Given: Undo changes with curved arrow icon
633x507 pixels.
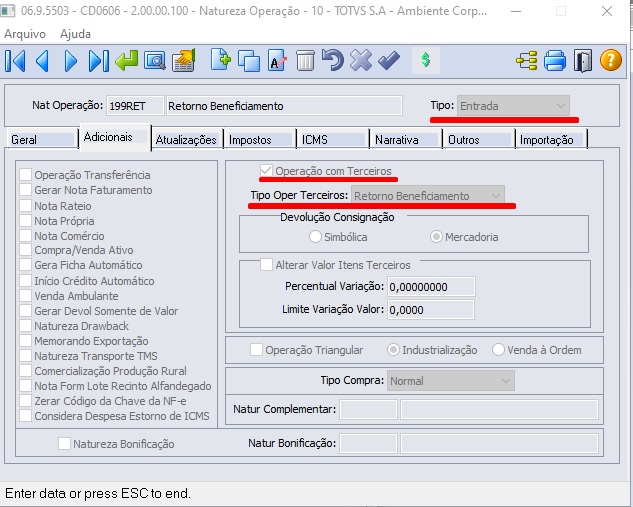Looking at the screenshot, I should point(333,61).
